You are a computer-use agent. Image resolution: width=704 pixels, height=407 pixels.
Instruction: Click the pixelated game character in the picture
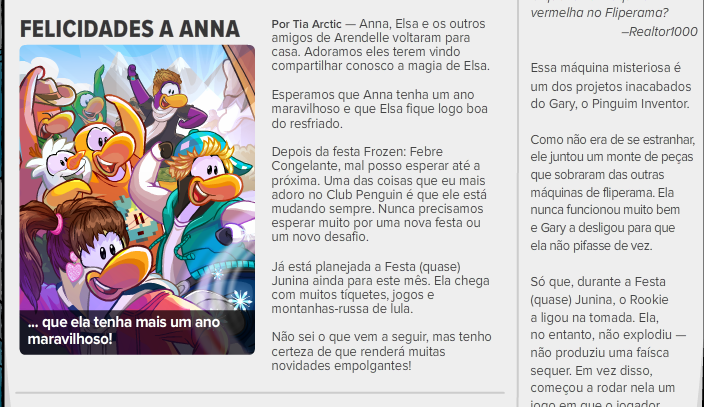(x=137, y=220)
